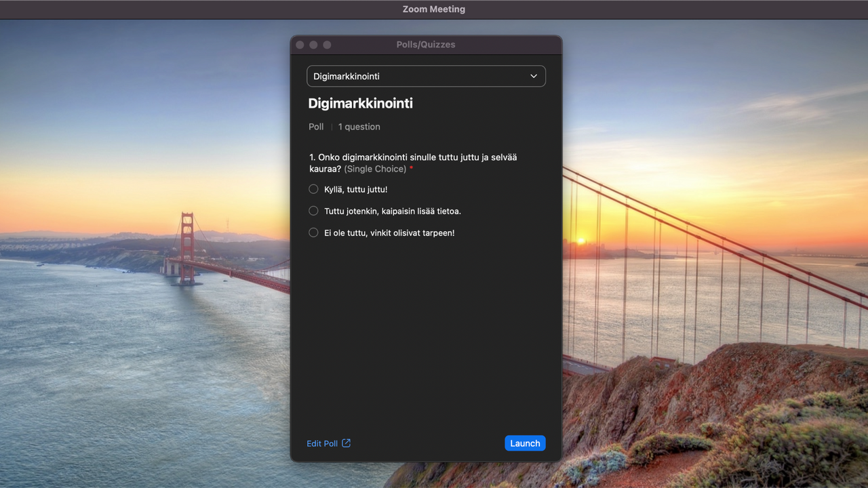Choose 'Tuttu jotenkin, kaipaisin lisää tietoa.' option
Viewport: 868px width, 488px height.
pyautogui.click(x=313, y=211)
